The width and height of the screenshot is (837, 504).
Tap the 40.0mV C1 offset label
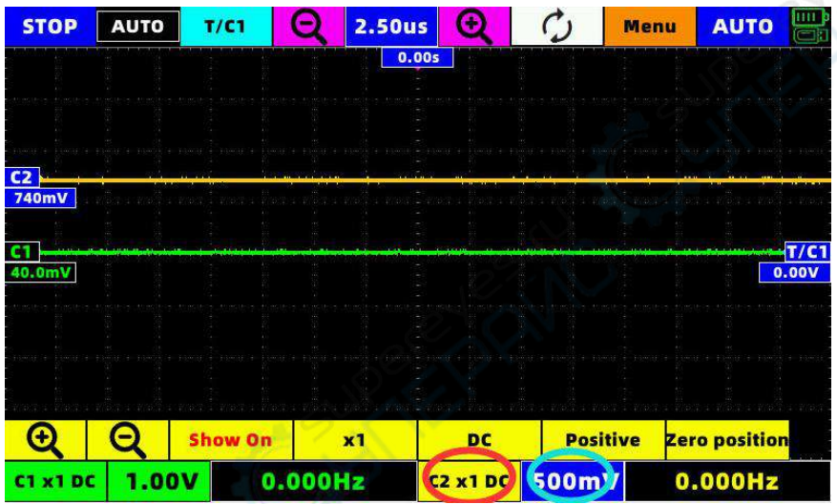pos(41,273)
